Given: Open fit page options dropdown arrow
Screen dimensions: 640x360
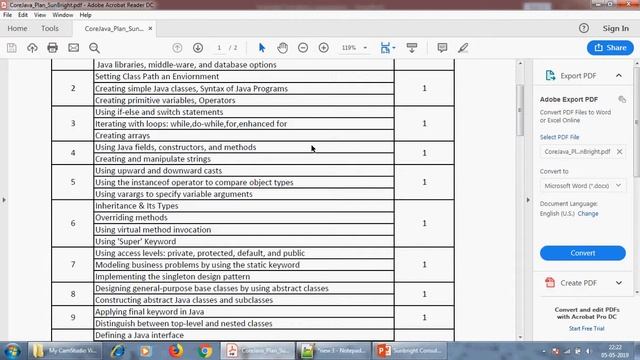Looking at the screenshot, I should pos(394,48).
